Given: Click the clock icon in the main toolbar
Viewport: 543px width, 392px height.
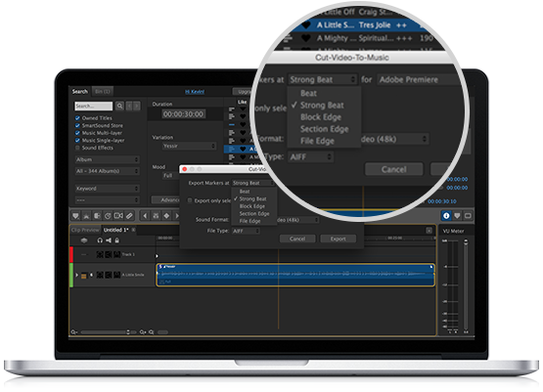Looking at the screenshot, I should point(108,216).
